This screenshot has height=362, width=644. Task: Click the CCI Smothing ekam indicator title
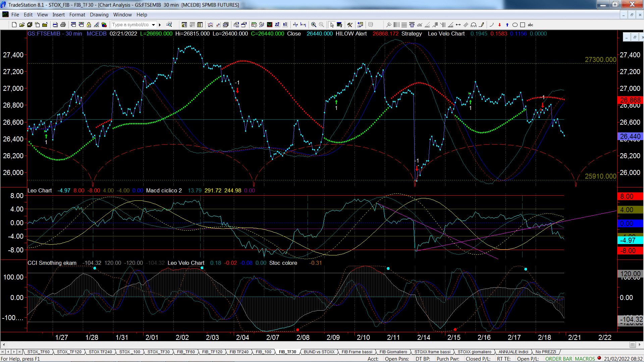pyautogui.click(x=52, y=263)
